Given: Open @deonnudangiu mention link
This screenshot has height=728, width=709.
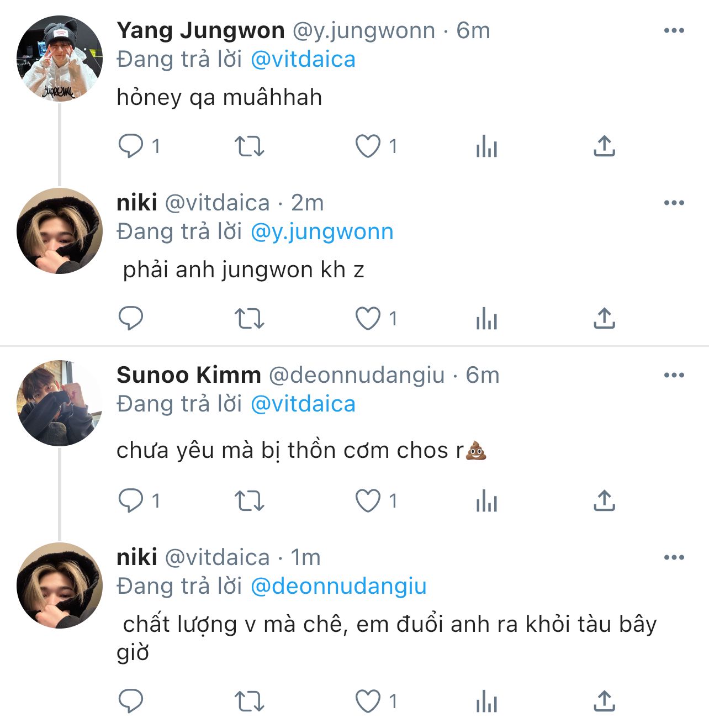Looking at the screenshot, I should coord(338,587).
